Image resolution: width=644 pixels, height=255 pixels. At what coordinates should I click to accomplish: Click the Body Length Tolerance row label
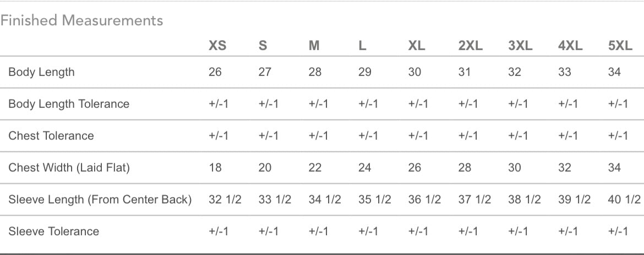69,104
